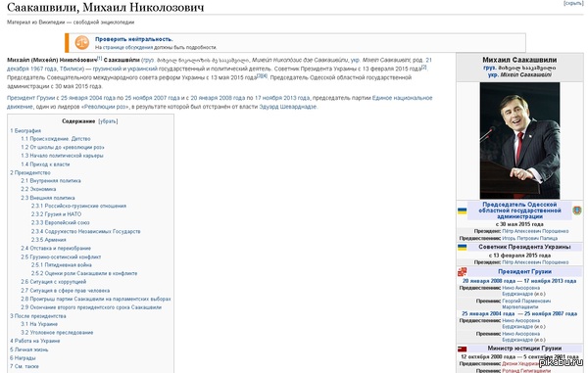
Task: Click footnote reference [1] after Николозович
Action: tap(99, 59)
